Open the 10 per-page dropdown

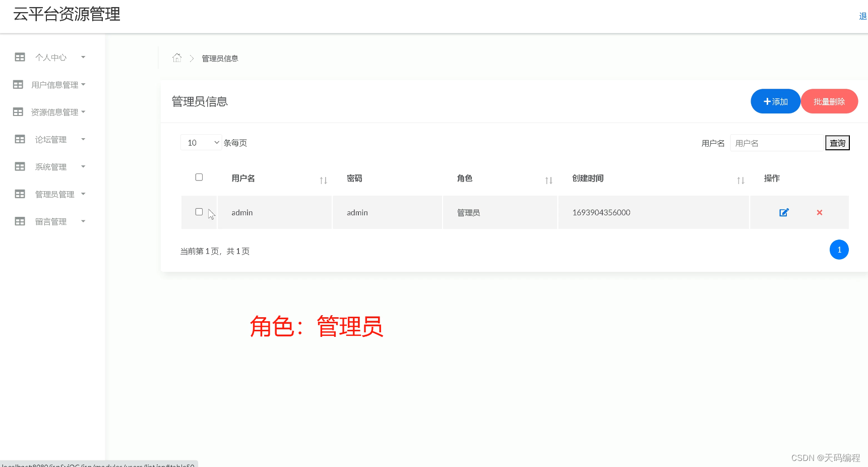(x=201, y=143)
